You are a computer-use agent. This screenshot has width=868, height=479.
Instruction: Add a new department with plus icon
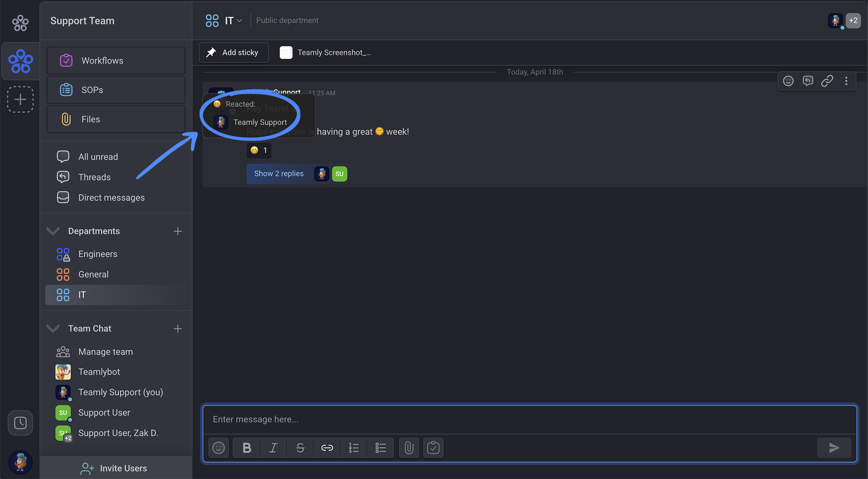point(178,231)
